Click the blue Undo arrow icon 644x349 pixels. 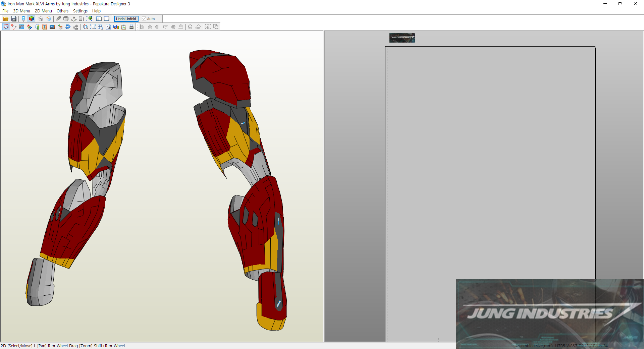click(68, 27)
